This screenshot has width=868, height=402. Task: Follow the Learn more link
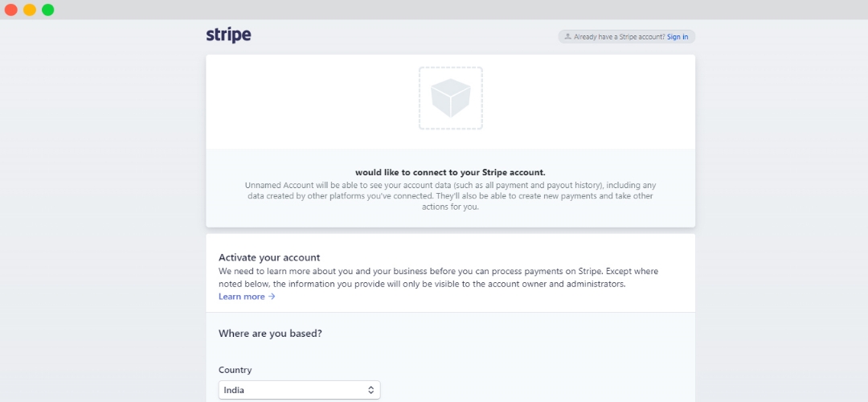click(x=242, y=297)
